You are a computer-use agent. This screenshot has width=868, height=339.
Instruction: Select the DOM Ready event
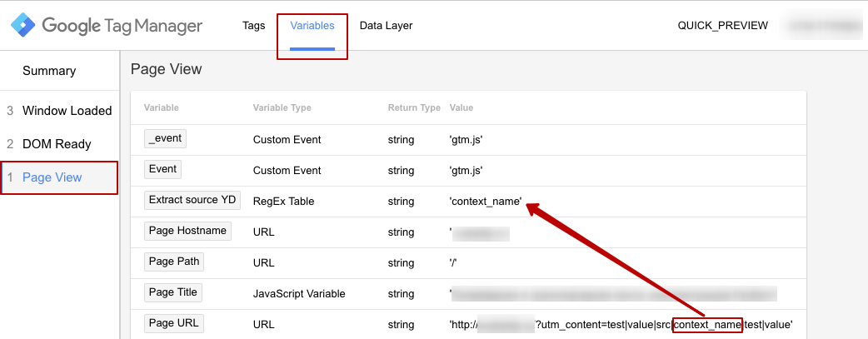(57, 144)
